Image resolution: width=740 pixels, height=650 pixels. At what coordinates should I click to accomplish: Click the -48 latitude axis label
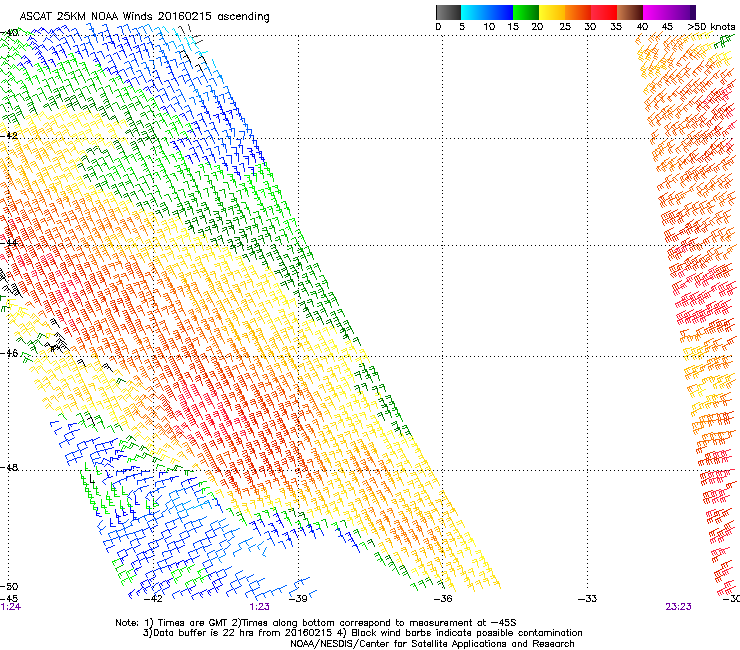[x=9, y=468]
